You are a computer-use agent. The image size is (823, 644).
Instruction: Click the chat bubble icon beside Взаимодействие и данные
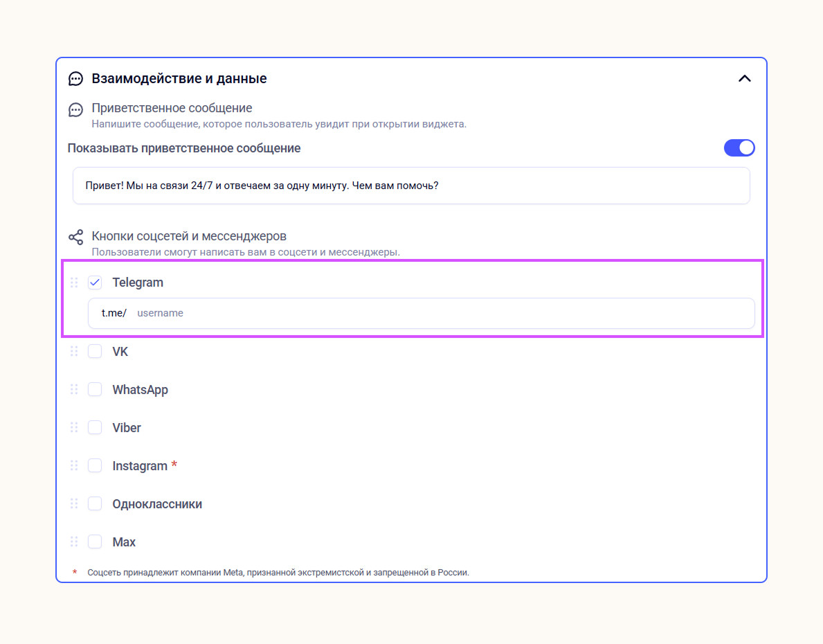(75, 79)
